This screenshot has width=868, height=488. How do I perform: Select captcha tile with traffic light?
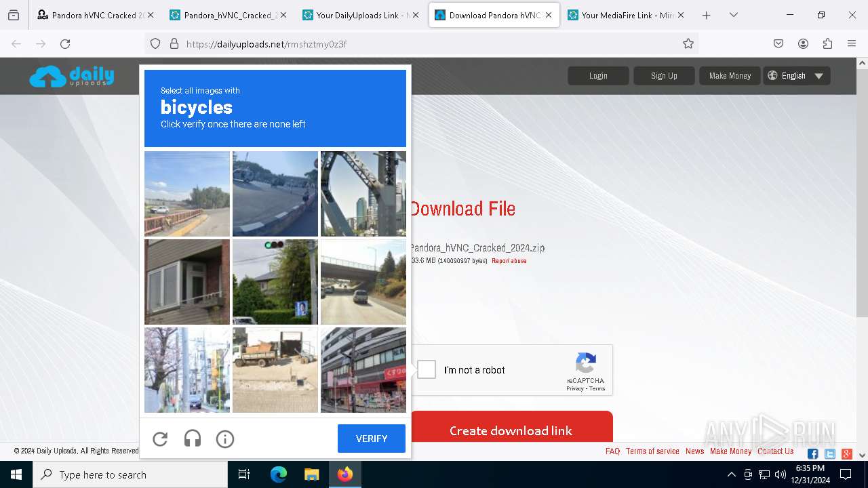pyautogui.click(x=275, y=282)
